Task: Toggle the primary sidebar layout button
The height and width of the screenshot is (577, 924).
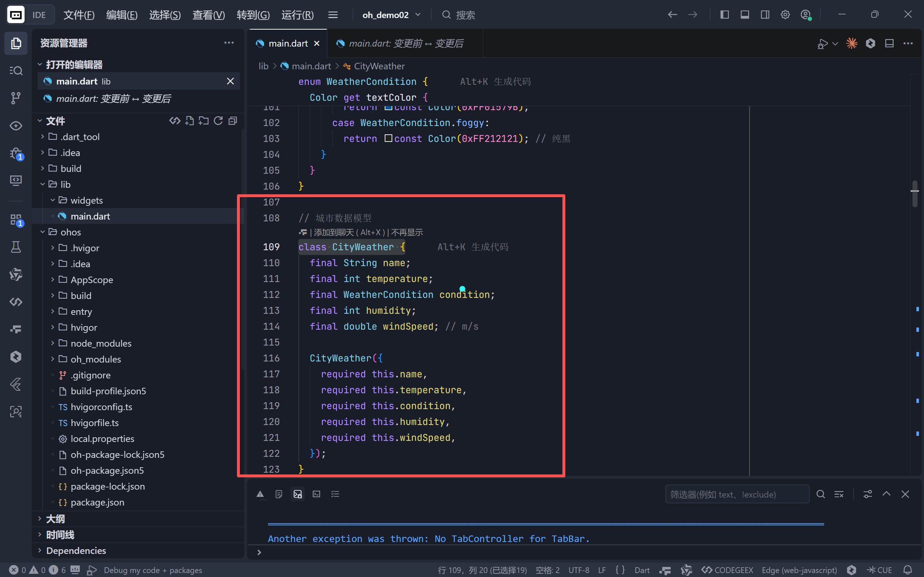Action: point(724,15)
